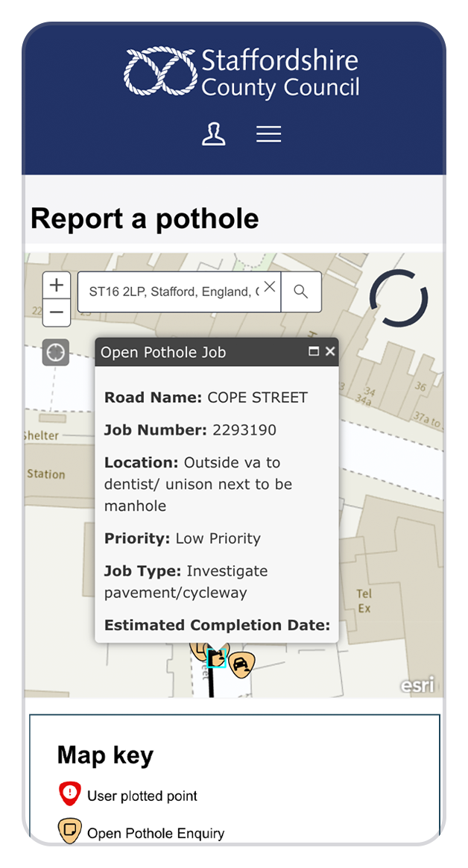Dismiss the Open Pothole Job popup
The image size is (468, 868).
tap(330, 350)
